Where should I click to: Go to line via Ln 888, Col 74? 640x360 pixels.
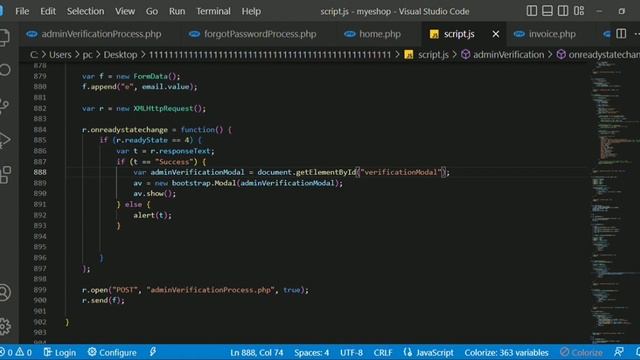(256, 352)
